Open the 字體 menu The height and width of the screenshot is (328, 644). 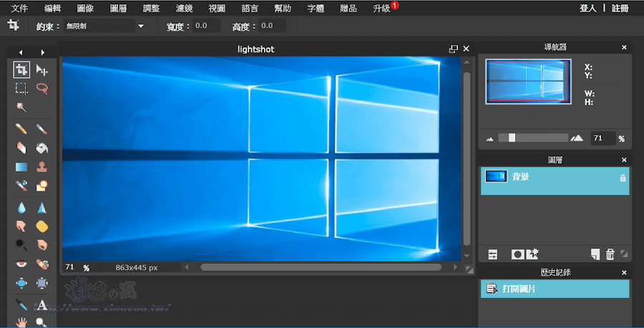tap(316, 8)
